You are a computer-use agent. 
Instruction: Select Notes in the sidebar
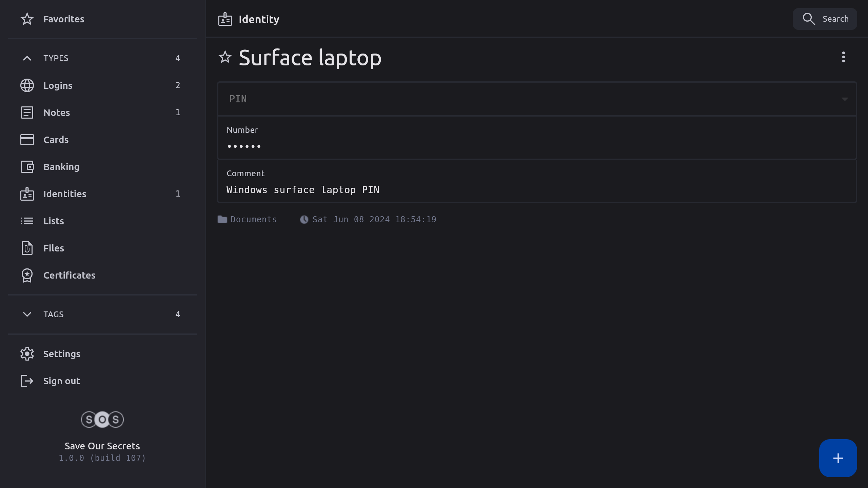click(x=57, y=113)
